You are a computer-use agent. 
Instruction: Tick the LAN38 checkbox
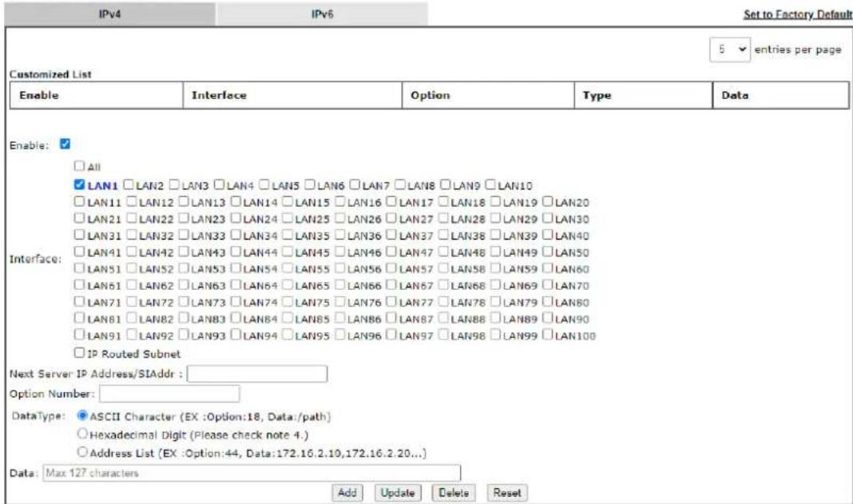[x=443, y=235]
